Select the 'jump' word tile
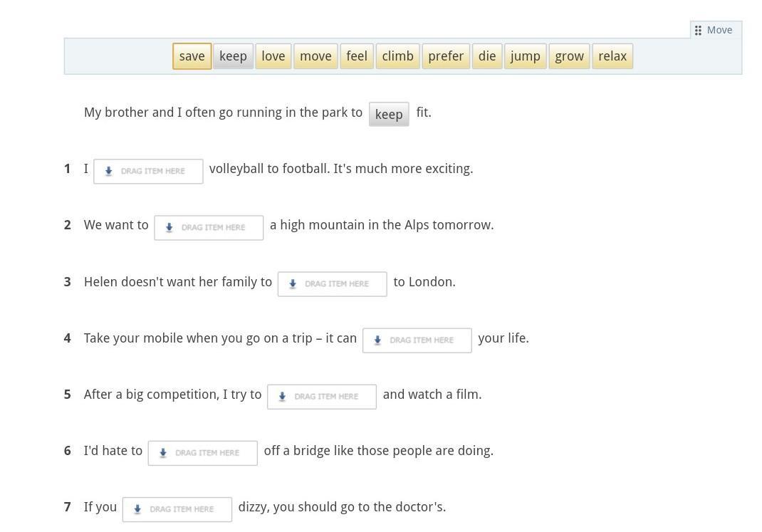The image size is (762, 532). click(525, 56)
